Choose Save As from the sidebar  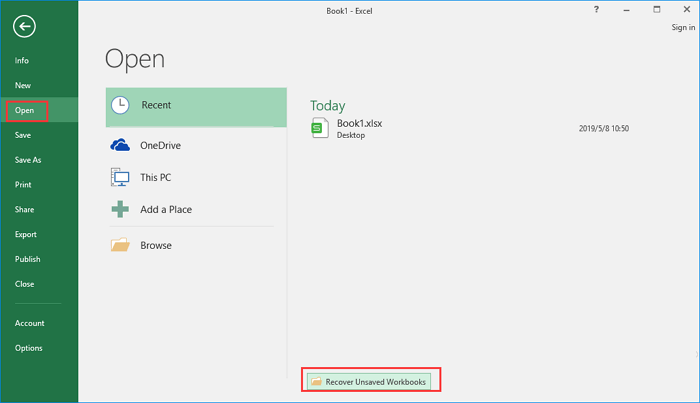[28, 160]
